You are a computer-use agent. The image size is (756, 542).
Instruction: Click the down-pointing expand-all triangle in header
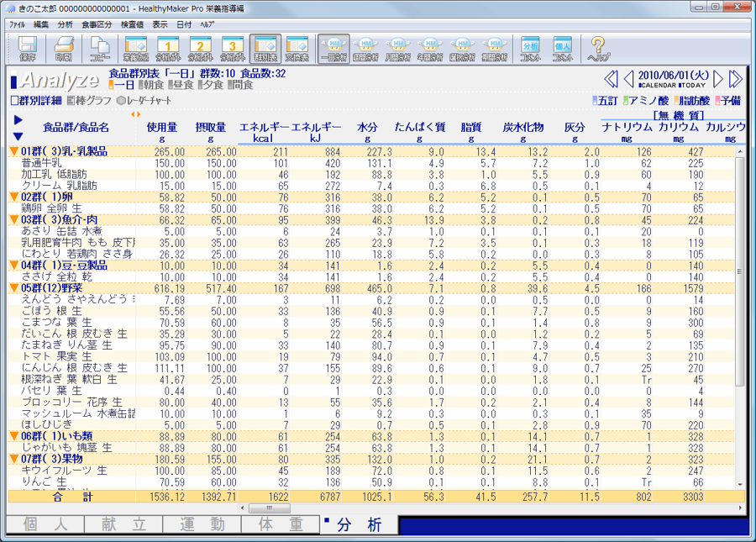18,136
